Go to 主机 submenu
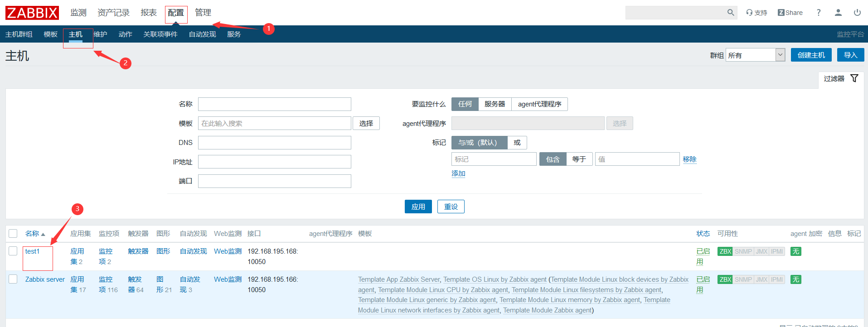868x327 pixels. pyautogui.click(x=76, y=34)
